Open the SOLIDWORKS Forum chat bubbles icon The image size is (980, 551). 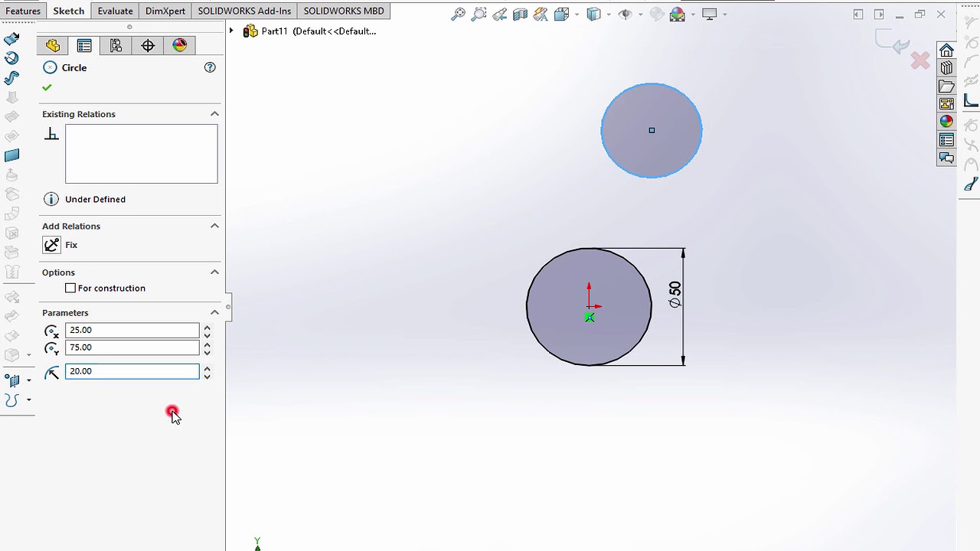pyautogui.click(x=946, y=158)
